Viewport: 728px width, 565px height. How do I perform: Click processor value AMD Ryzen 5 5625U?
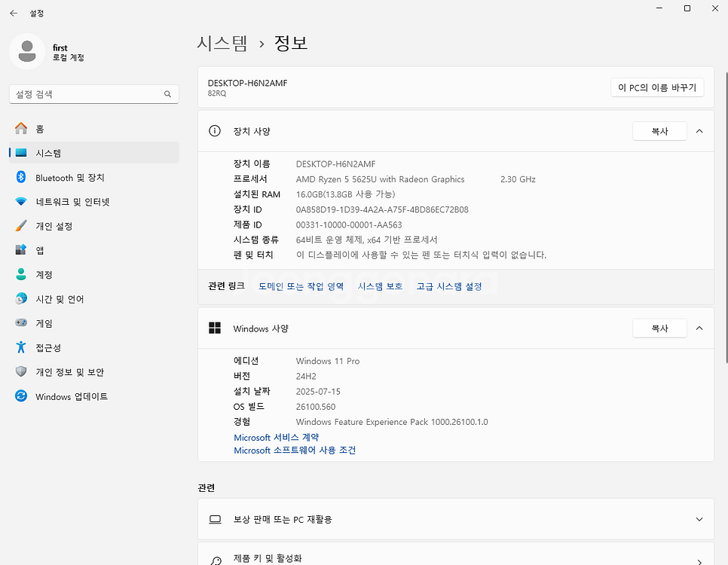pos(381,179)
